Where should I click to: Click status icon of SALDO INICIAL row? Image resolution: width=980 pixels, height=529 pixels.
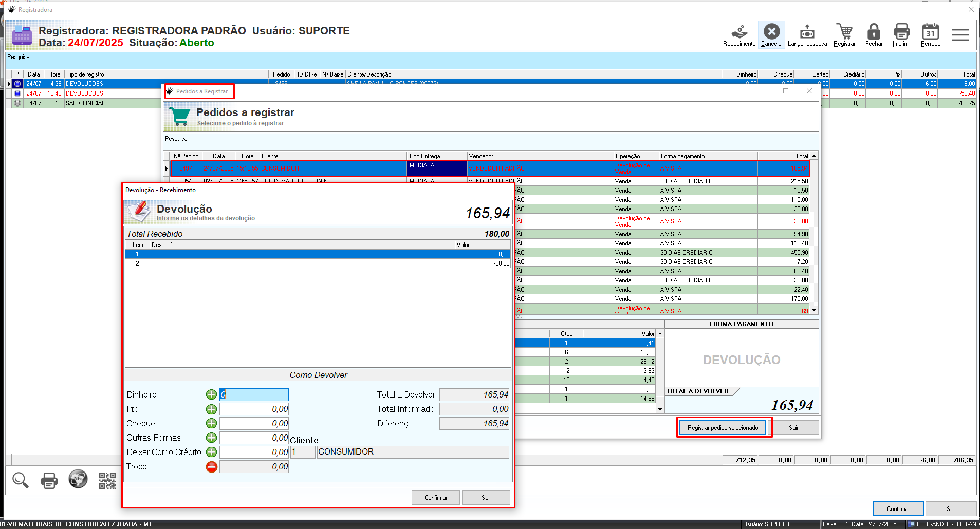coord(17,103)
